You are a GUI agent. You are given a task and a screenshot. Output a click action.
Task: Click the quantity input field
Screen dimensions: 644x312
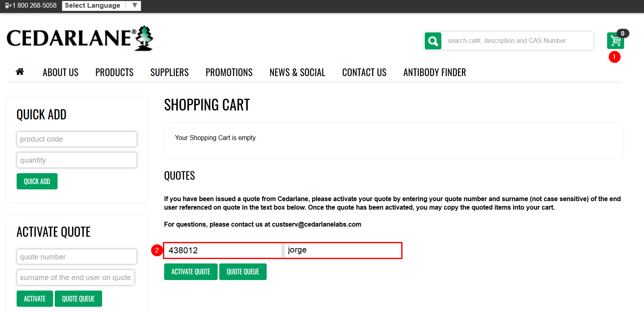coord(77,160)
